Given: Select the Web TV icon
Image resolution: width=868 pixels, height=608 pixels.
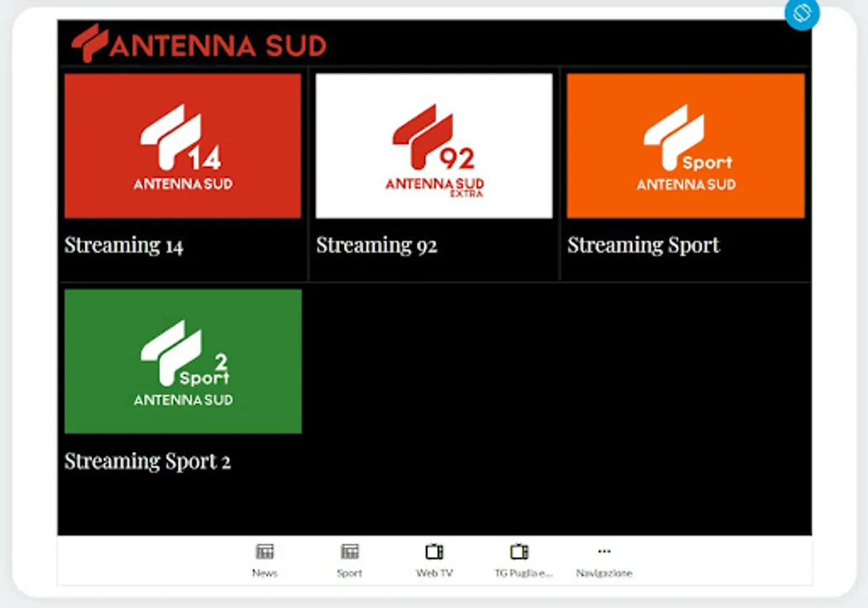Looking at the screenshot, I should (434, 552).
